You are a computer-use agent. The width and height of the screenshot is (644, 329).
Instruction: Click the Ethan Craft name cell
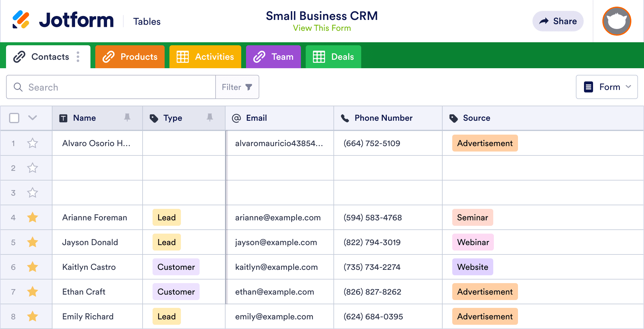tap(97, 292)
